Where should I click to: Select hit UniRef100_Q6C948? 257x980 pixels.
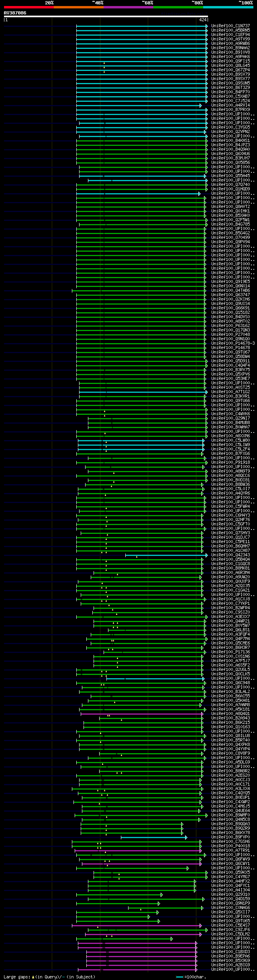(x=230, y=683)
